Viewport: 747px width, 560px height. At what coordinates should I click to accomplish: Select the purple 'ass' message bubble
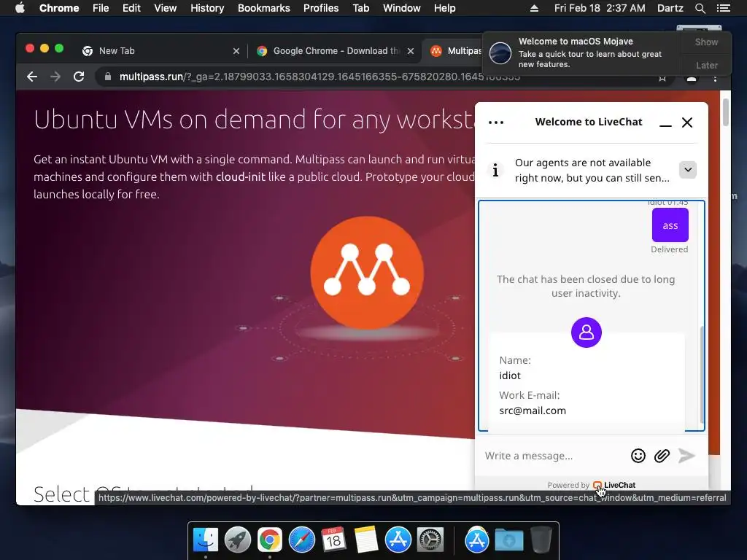click(x=670, y=225)
